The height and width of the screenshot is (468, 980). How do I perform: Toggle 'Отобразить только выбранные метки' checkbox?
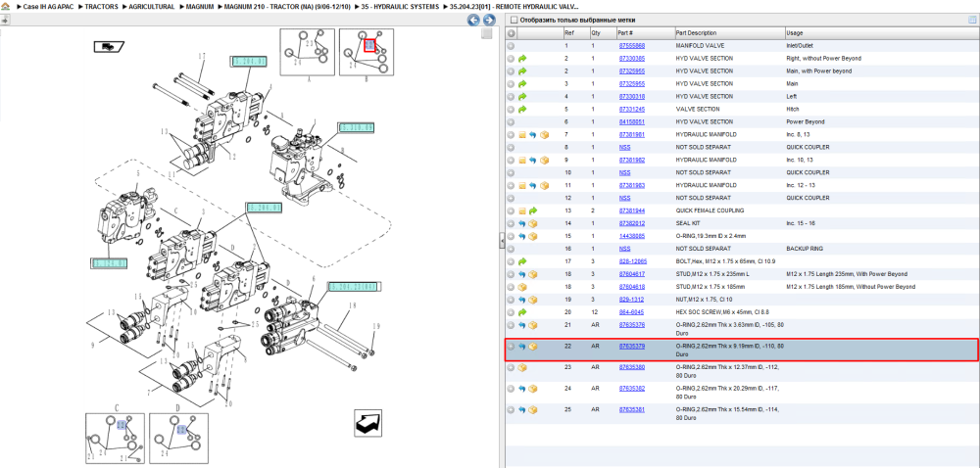pos(514,20)
